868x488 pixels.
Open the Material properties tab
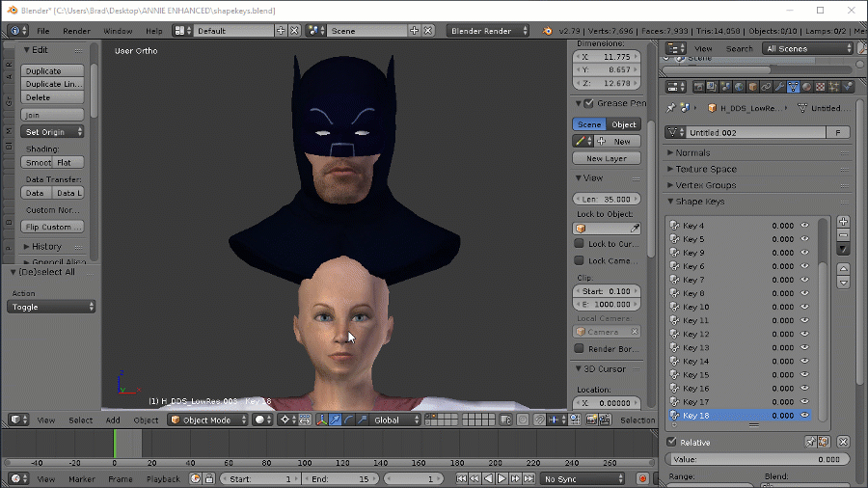(806, 87)
